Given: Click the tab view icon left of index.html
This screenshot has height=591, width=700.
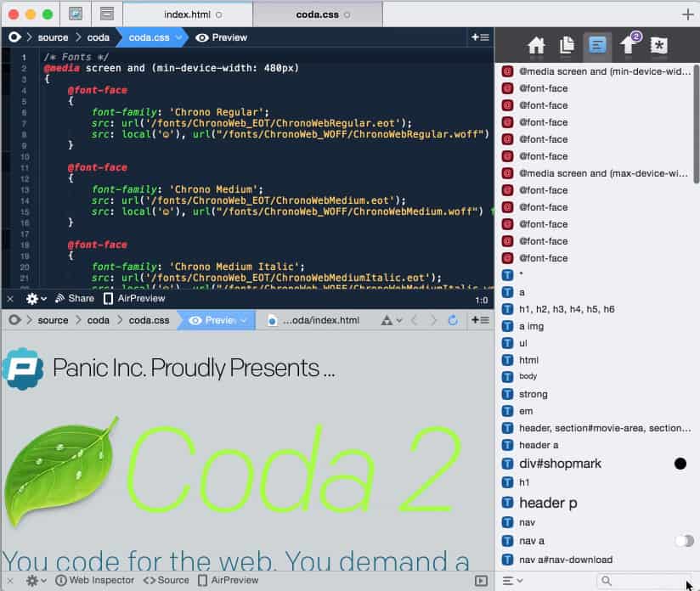Looking at the screenshot, I should 107,14.
